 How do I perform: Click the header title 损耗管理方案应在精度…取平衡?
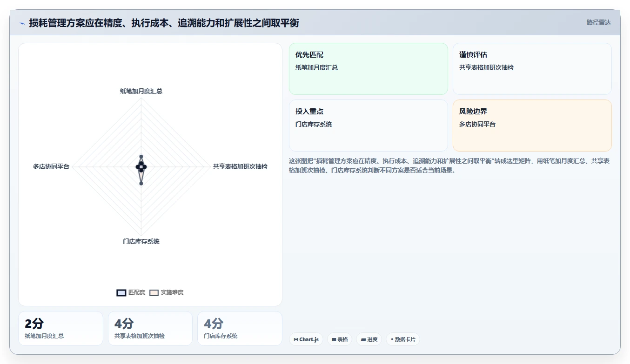pyautogui.click(x=164, y=23)
